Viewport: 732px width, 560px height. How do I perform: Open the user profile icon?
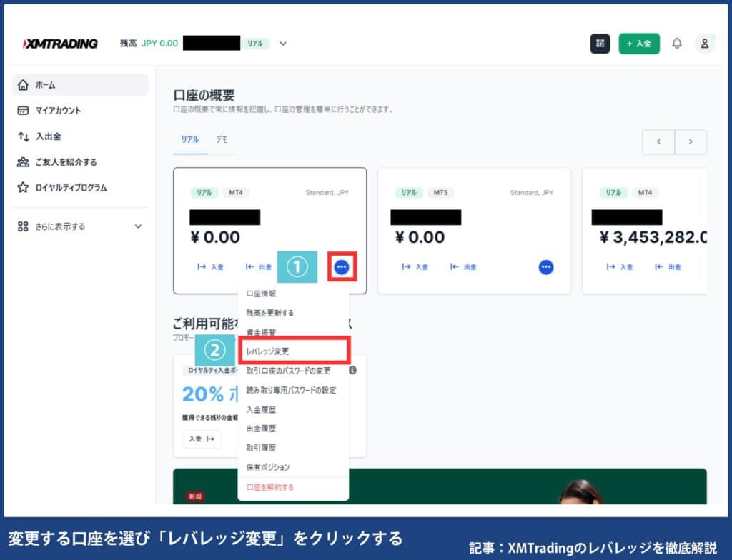coord(705,43)
